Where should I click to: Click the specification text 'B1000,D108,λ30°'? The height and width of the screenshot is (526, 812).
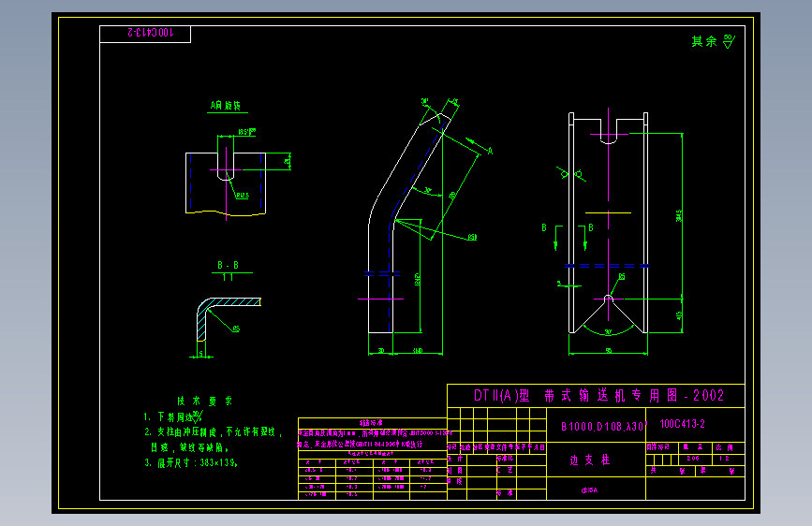(604, 427)
